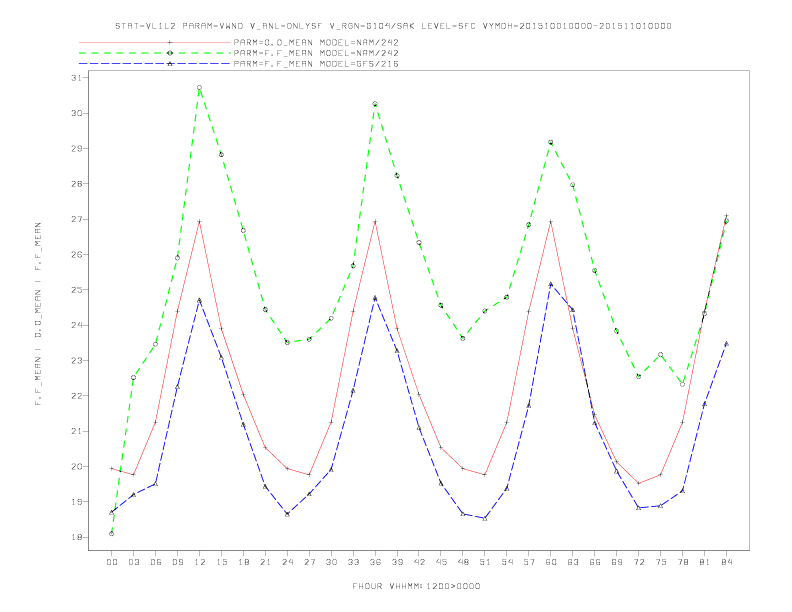
Task: Click x-axis tick label 33
Action: [353, 562]
